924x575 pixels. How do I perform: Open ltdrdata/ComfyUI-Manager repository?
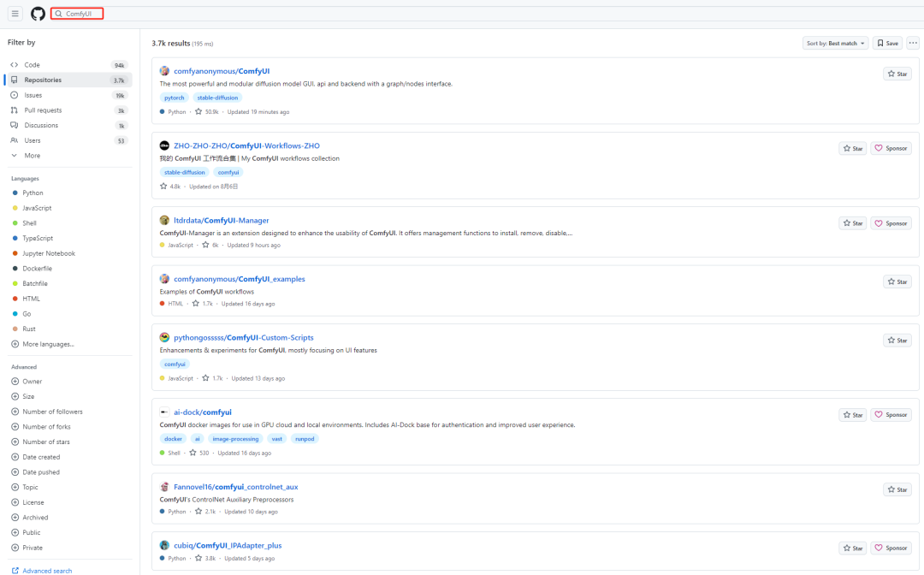(221, 221)
